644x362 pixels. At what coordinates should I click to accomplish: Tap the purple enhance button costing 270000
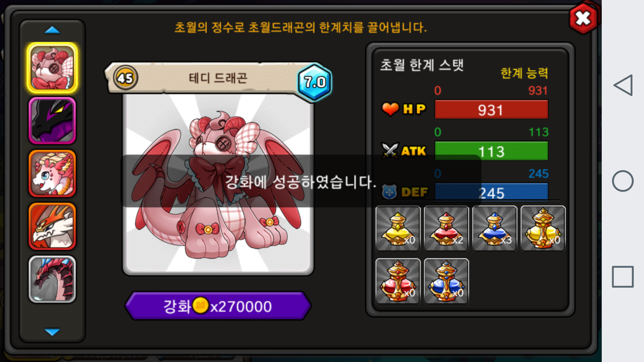218,306
